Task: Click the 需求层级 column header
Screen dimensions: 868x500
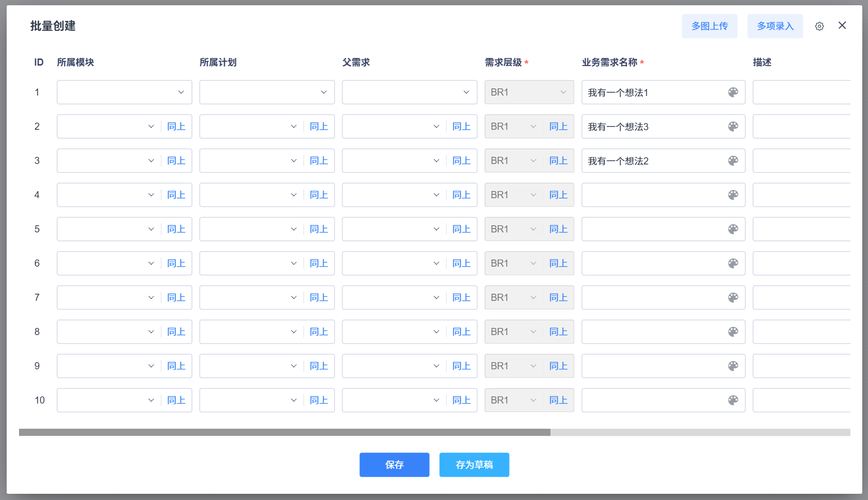Action: pyautogui.click(x=503, y=62)
